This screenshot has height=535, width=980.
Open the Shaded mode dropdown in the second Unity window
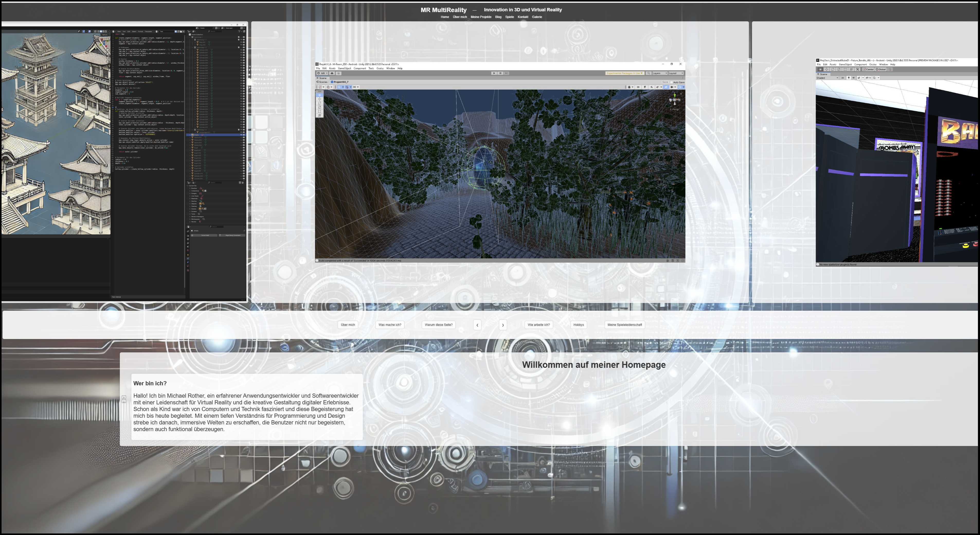[x=825, y=78]
